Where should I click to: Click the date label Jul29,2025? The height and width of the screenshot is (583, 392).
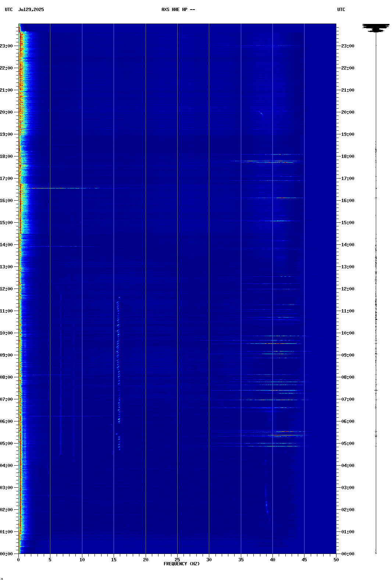(x=31, y=10)
